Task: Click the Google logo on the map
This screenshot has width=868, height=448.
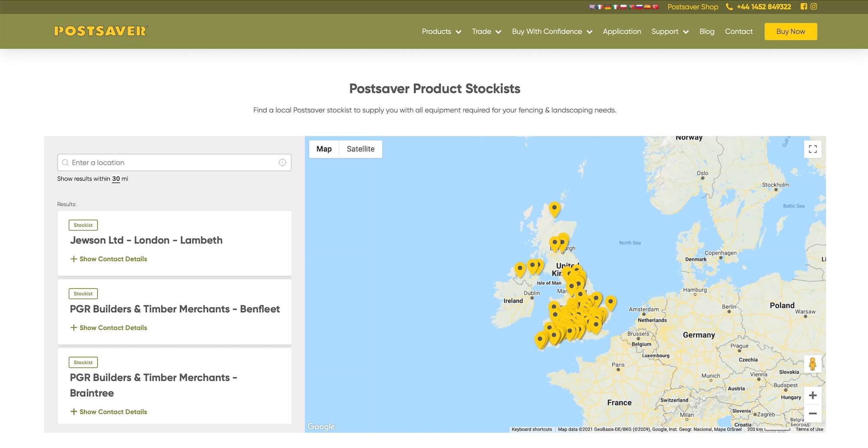Action: [x=321, y=426]
